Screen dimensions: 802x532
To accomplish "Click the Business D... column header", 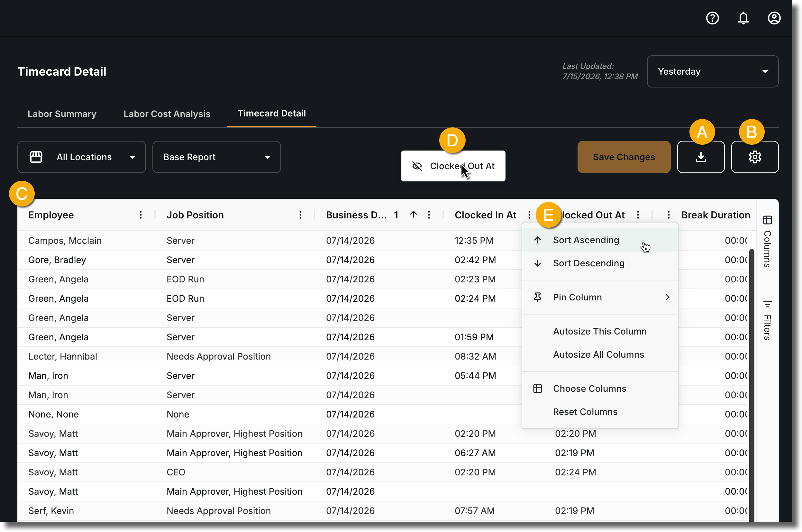I will [x=356, y=215].
